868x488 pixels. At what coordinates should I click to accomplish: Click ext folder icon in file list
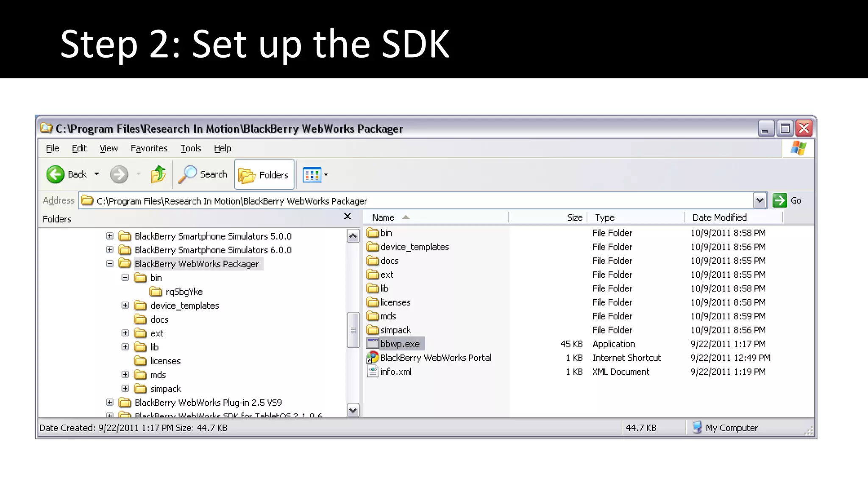click(x=373, y=274)
